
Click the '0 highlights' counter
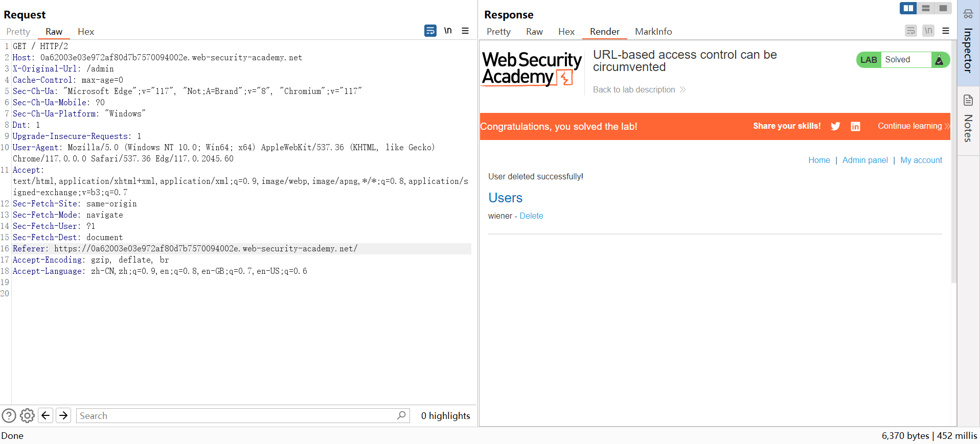pyautogui.click(x=445, y=416)
